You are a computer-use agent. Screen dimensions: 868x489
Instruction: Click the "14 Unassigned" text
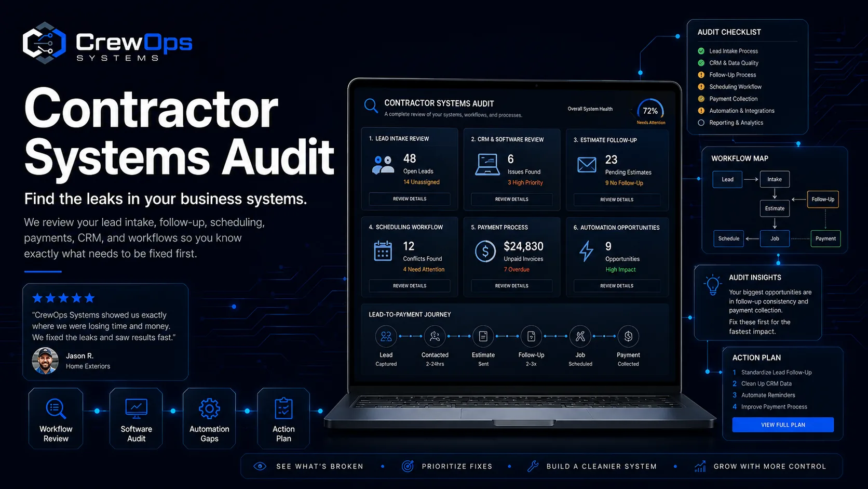point(422,182)
